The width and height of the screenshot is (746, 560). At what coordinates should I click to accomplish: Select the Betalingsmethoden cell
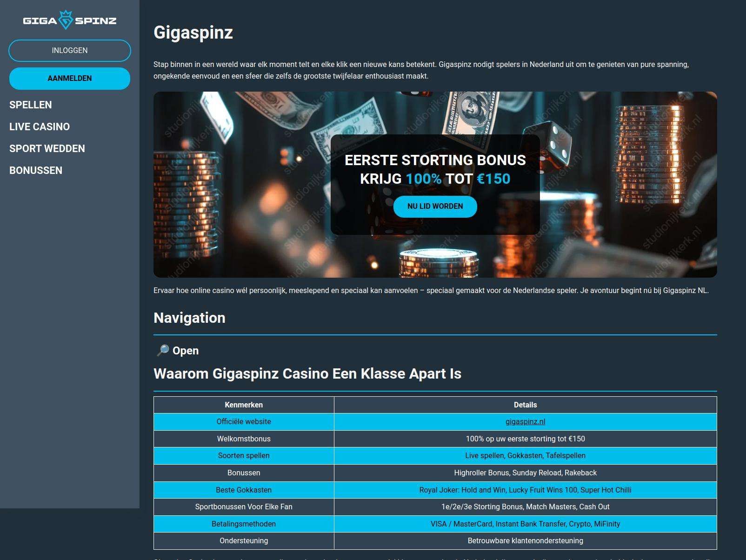coord(244,524)
